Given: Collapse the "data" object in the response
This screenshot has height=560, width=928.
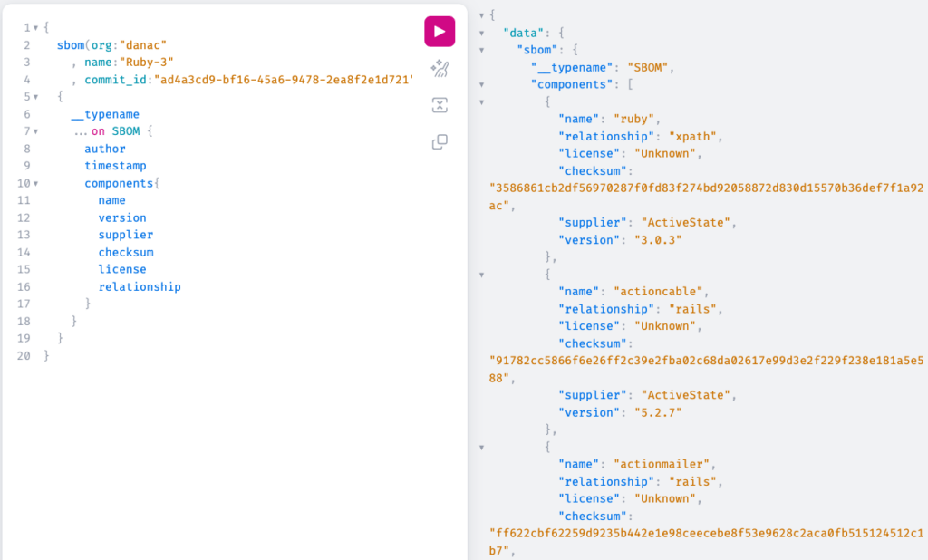Looking at the screenshot, I should 481,33.
